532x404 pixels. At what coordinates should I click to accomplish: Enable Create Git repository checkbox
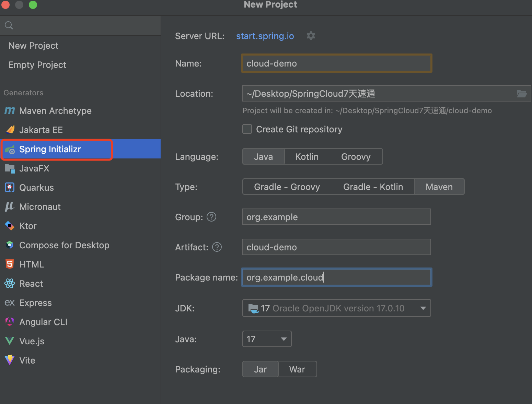tap(247, 129)
